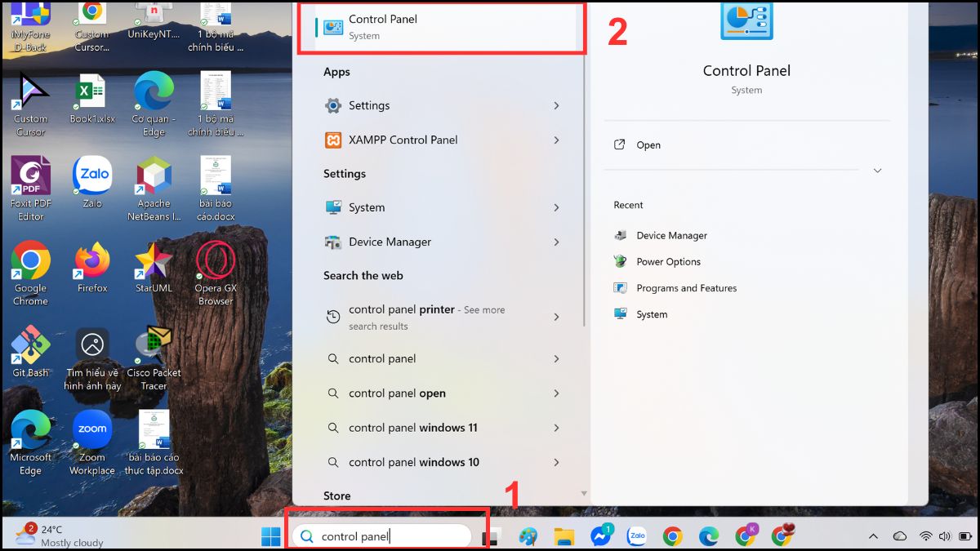Expand the Settings result chevron
Screen dimensions: 980x551
[x=556, y=105]
